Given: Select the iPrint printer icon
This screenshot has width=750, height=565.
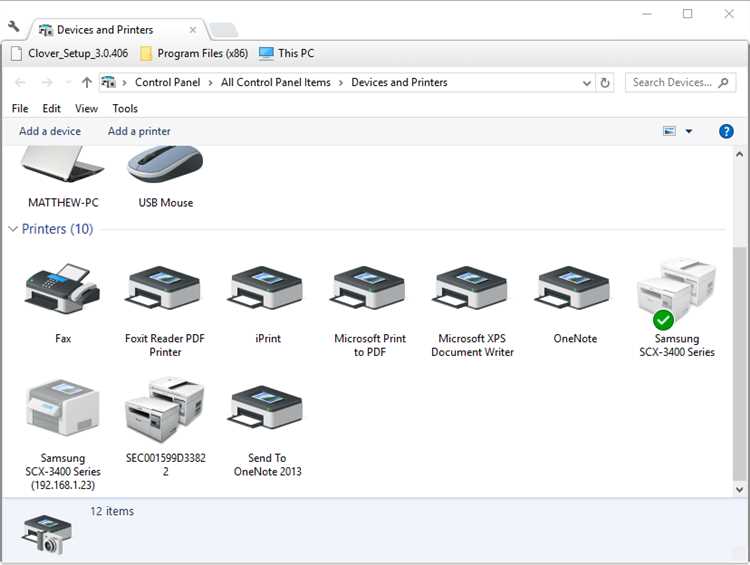Looking at the screenshot, I should pos(267,289).
